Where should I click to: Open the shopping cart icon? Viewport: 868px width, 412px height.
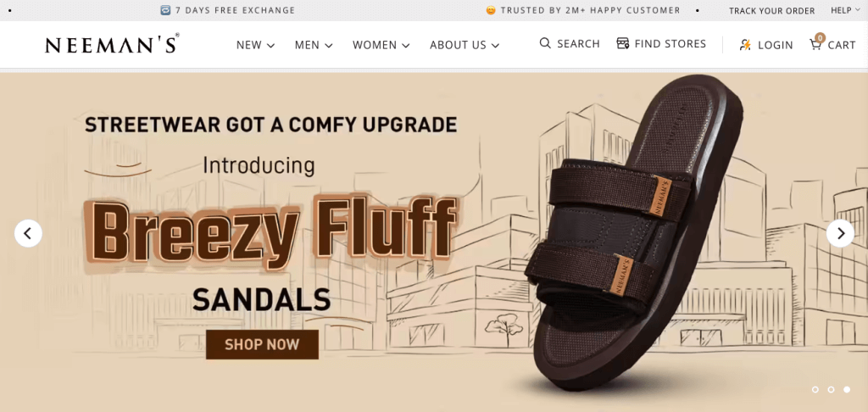[x=815, y=45]
